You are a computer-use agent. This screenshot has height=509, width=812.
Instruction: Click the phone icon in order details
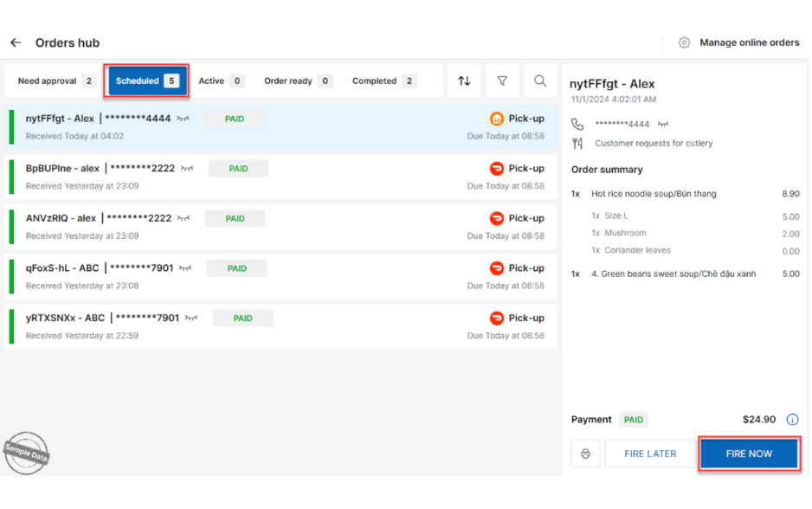(577, 125)
